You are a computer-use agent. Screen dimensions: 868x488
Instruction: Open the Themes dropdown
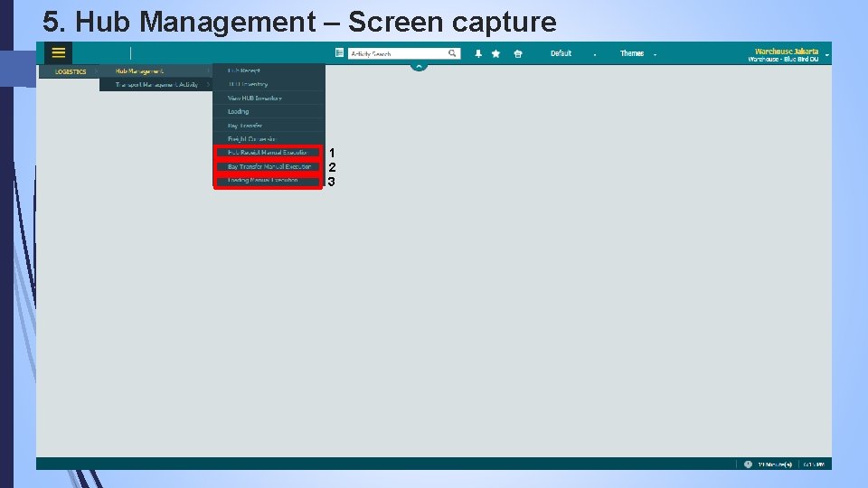click(637, 53)
